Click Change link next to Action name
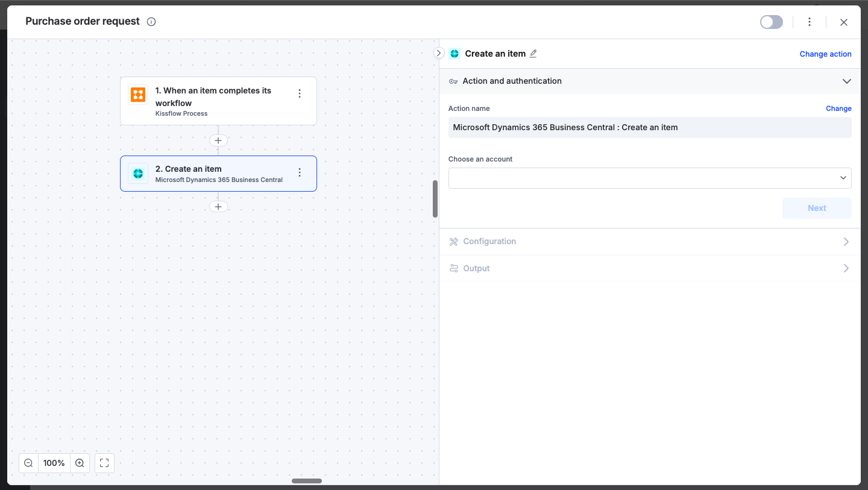The width and height of the screenshot is (868, 490). [x=838, y=108]
